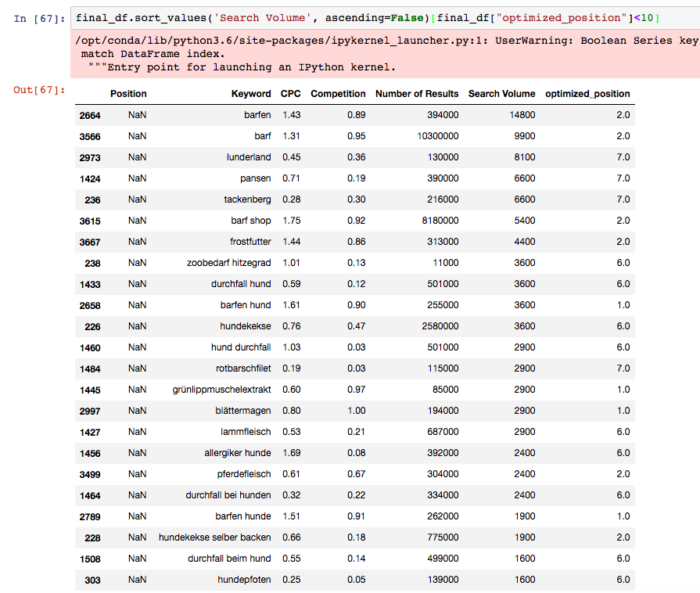Click the keyword 'grünlippmuschelextrakt'
Viewport: 700px width, 593px height.
[x=222, y=389]
